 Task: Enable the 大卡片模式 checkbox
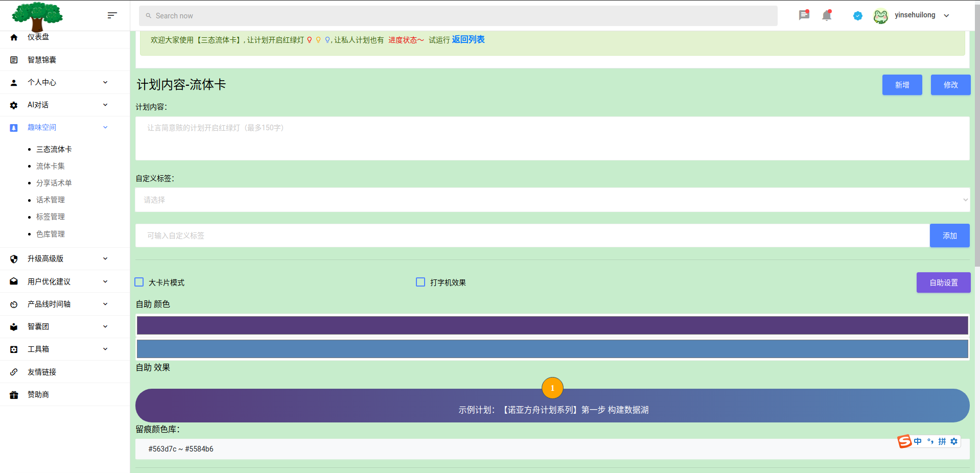(139, 282)
